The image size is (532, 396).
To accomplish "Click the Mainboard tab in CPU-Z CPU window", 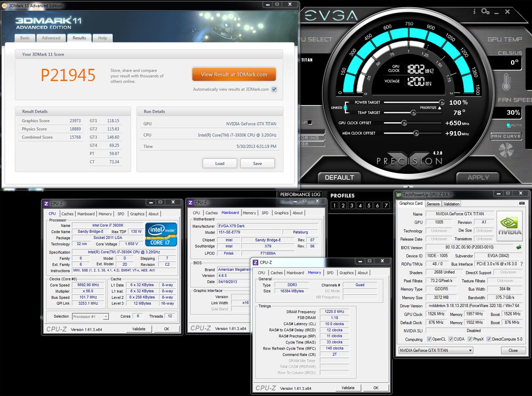I will (86, 214).
